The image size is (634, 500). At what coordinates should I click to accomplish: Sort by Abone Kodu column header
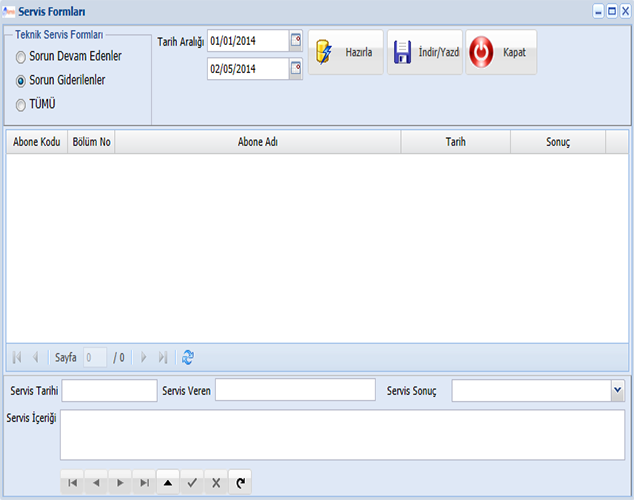click(37, 142)
